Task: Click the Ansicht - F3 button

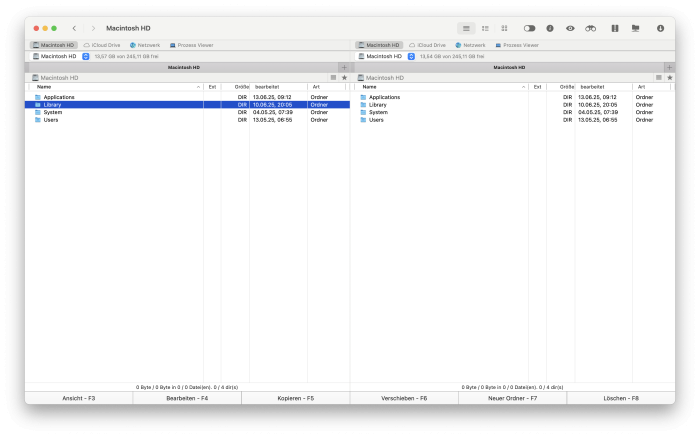Action: [x=79, y=398]
